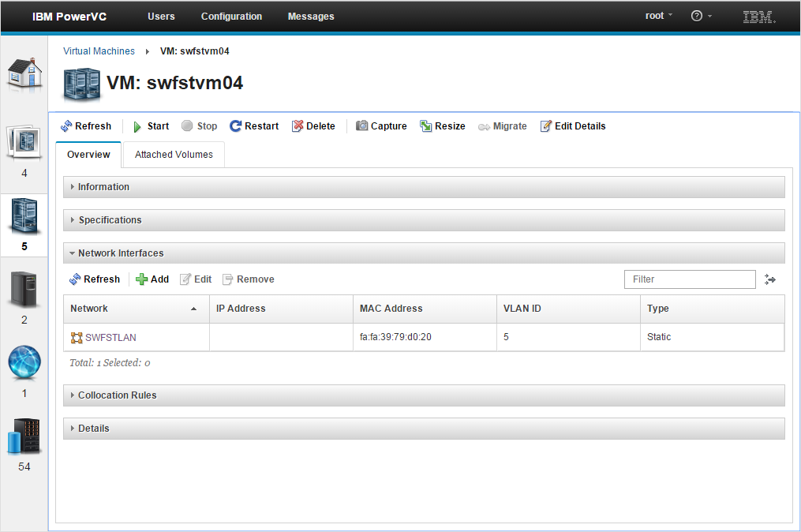Click the SWFSTLAN network icon
The image size is (801, 532).
(x=77, y=338)
